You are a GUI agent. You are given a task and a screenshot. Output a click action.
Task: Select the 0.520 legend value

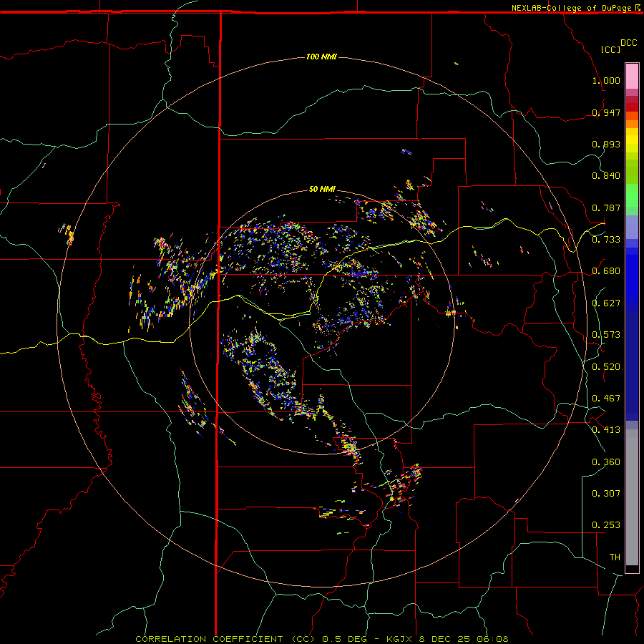click(x=606, y=367)
